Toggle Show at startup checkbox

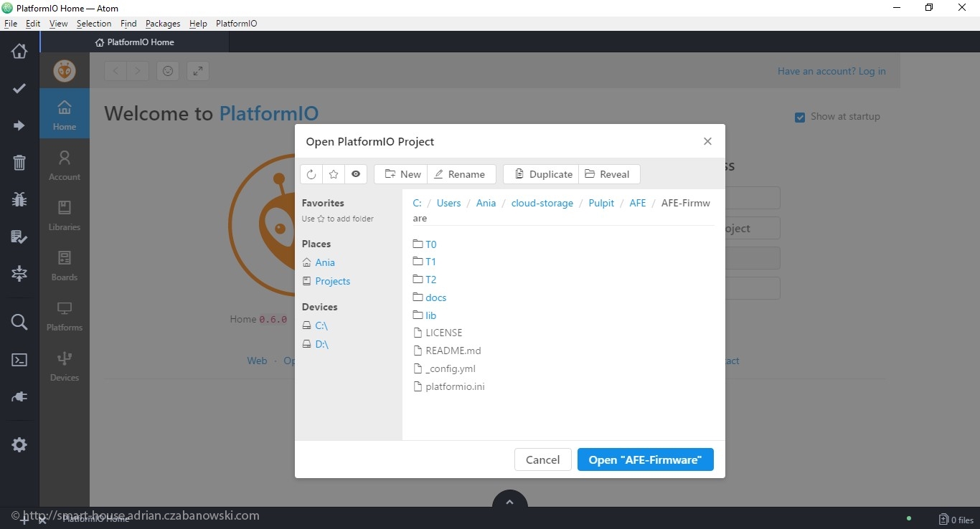point(800,117)
